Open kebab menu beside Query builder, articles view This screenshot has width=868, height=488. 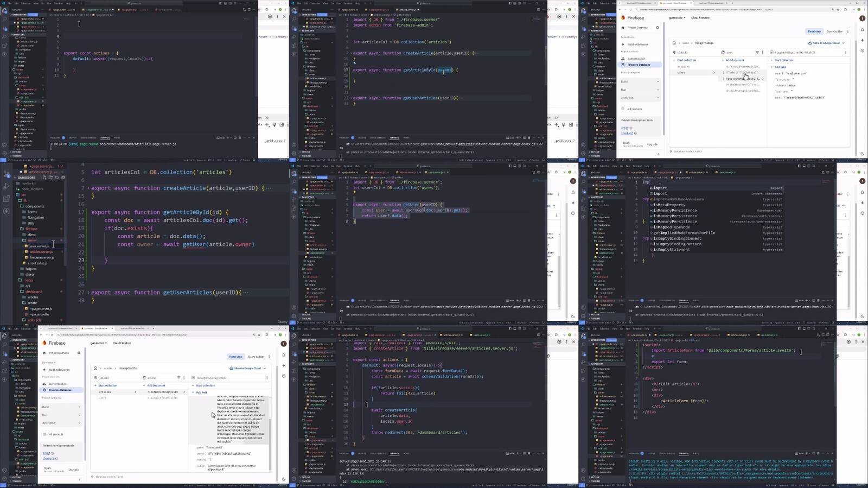tap(269, 357)
